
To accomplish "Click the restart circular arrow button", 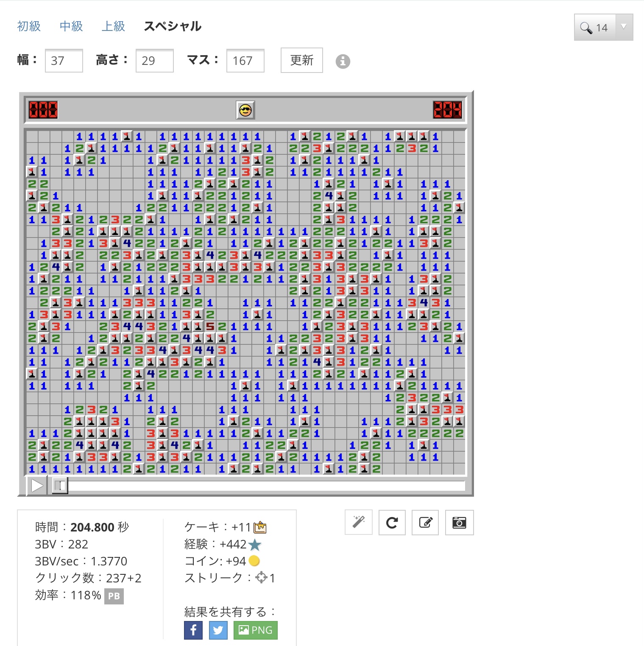I will tap(392, 522).
